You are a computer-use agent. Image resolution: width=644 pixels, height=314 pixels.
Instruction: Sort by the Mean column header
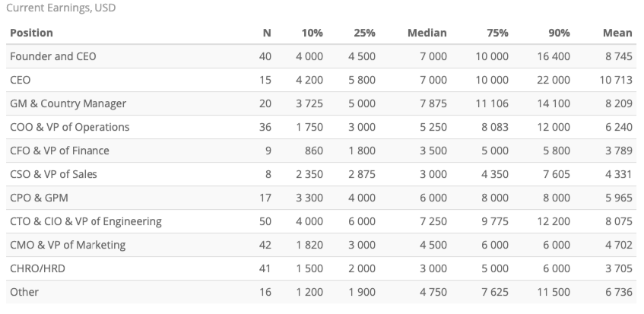617,33
